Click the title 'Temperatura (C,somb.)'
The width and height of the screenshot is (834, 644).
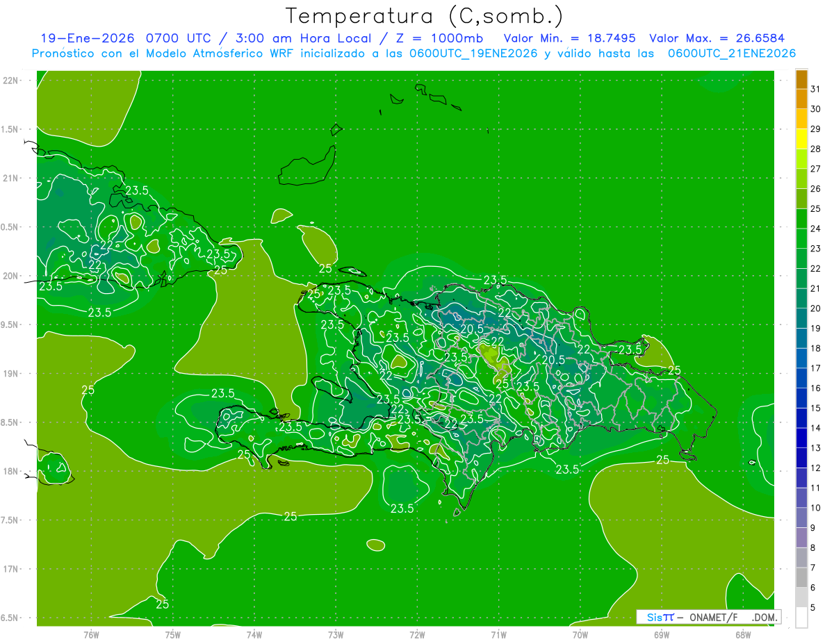[425, 15]
